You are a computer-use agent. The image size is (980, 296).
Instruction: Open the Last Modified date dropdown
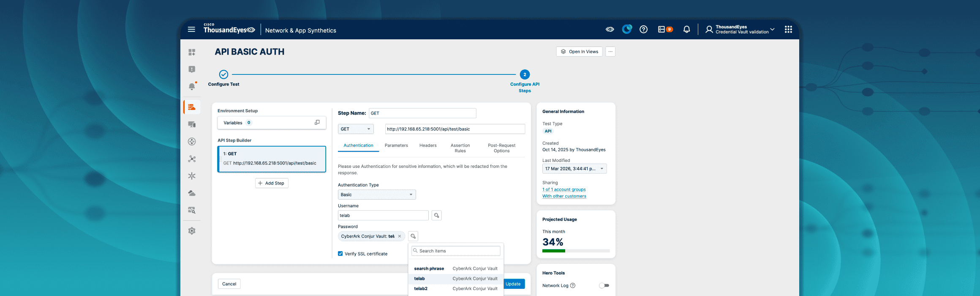574,169
